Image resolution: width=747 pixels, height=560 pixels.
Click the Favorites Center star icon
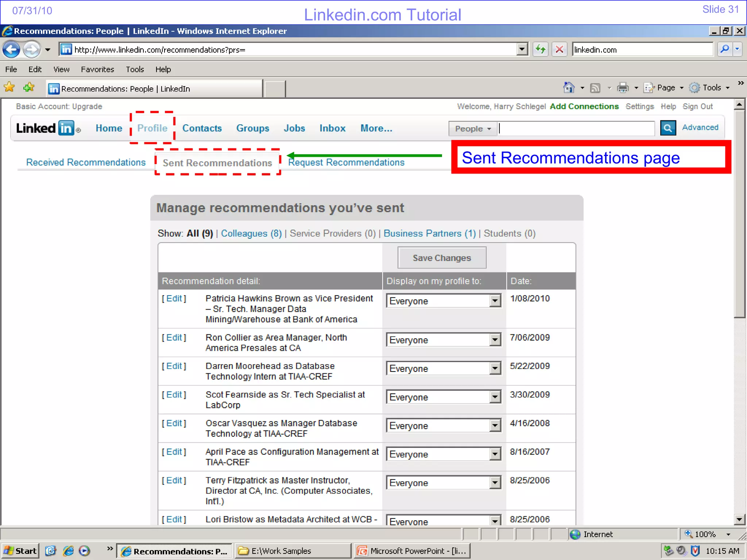(x=9, y=87)
